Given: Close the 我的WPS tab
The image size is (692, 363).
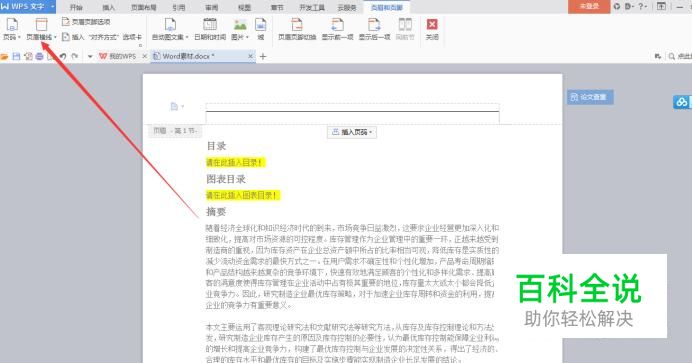Looking at the screenshot, I should (144, 56).
